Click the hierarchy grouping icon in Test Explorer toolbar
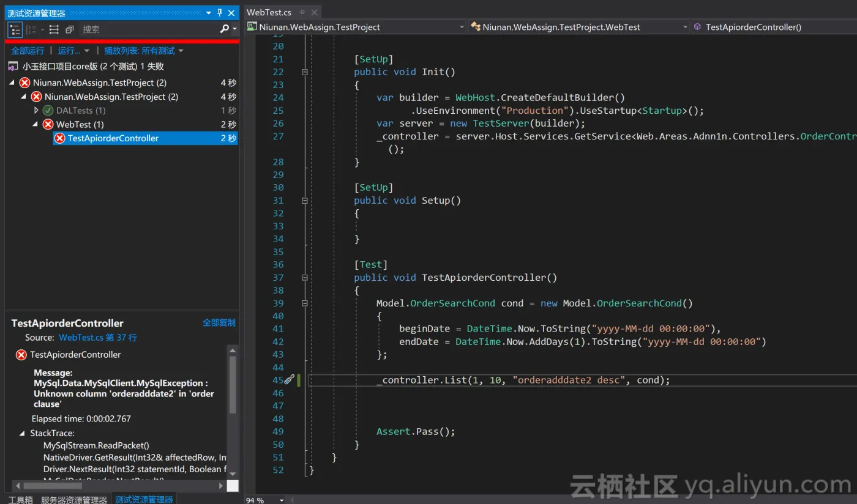Screen dimensions: 857x504 click(x=32, y=29)
